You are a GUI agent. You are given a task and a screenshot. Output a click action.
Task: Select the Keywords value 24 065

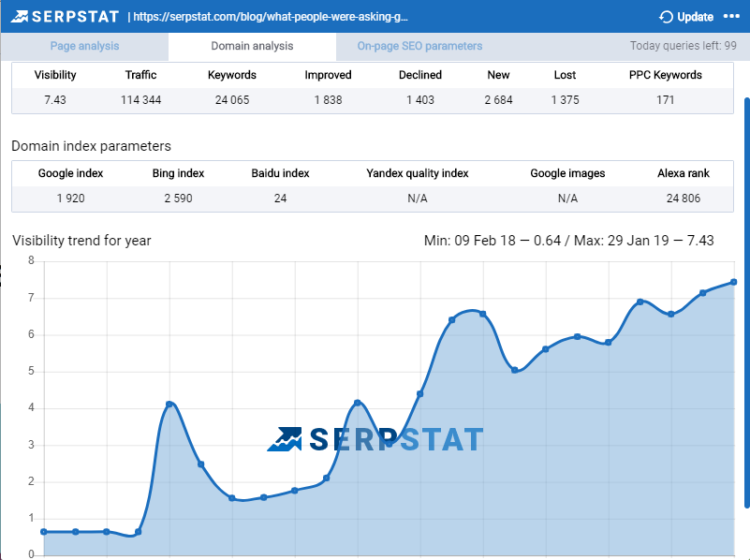[x=232, y=100]
